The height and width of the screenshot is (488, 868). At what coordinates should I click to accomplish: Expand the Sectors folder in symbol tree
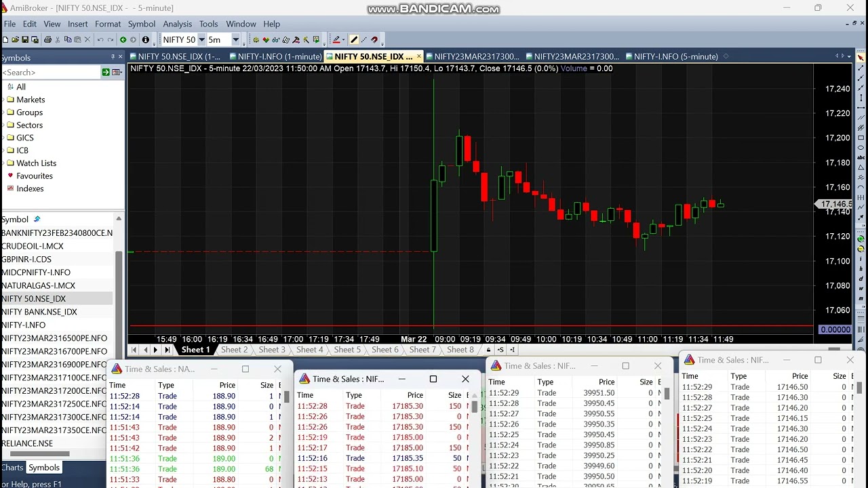point(3,125)
